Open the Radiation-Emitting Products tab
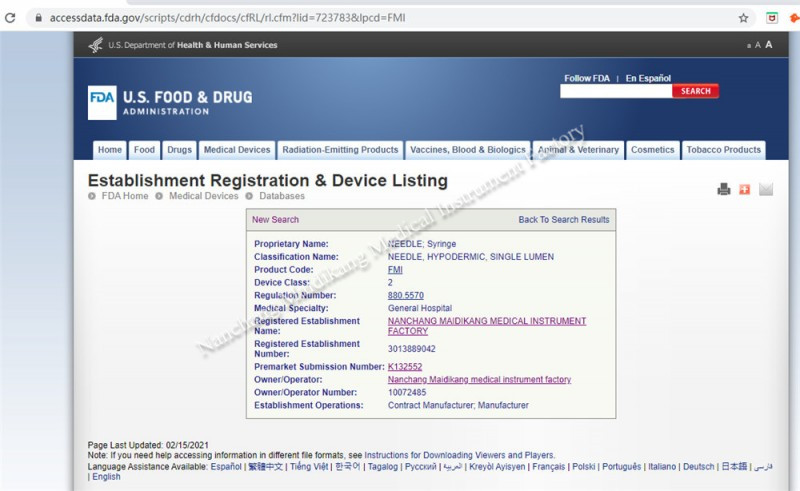Viewport: 800px width, 491px height. [340, 150]
